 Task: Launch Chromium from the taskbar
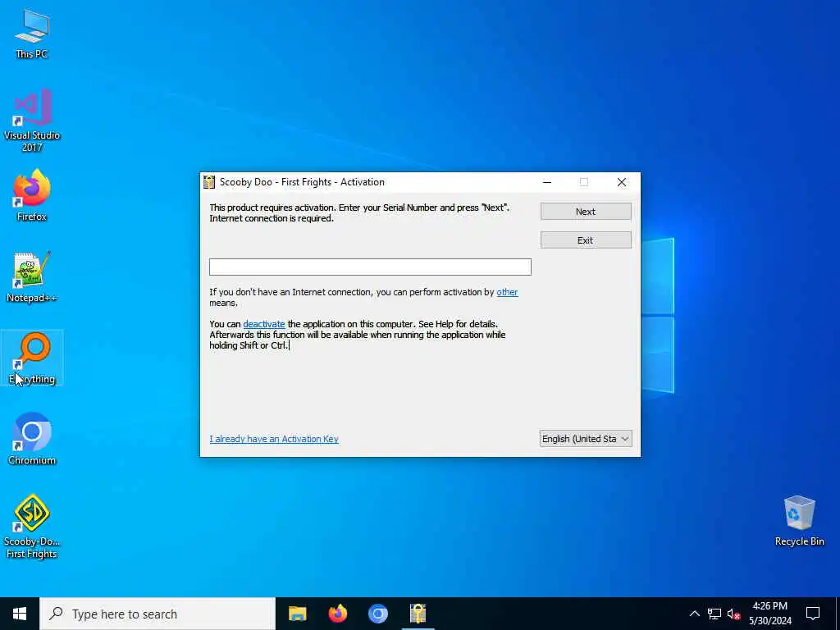coord(377,614)
